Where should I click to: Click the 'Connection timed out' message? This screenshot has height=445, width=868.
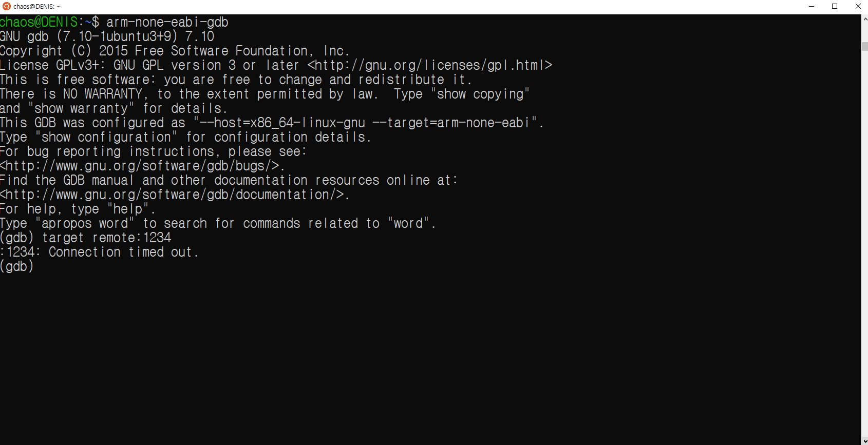(x=123, y=252)
